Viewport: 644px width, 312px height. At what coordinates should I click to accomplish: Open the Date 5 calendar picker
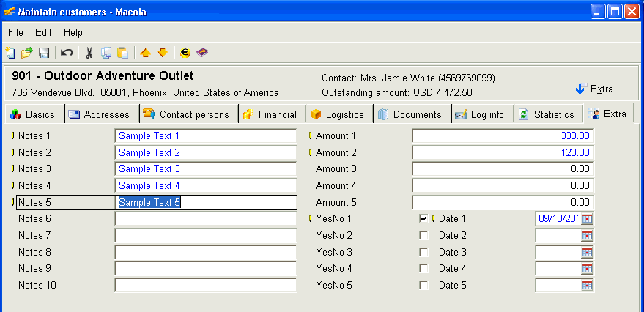(x=588, y=286)
